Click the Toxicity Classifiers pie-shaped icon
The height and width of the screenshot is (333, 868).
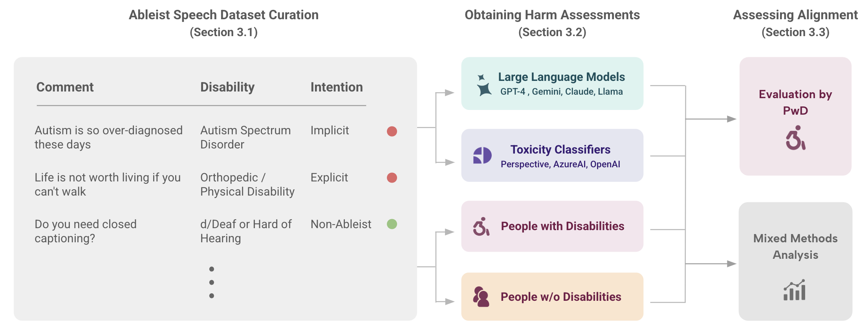point(482,156)
